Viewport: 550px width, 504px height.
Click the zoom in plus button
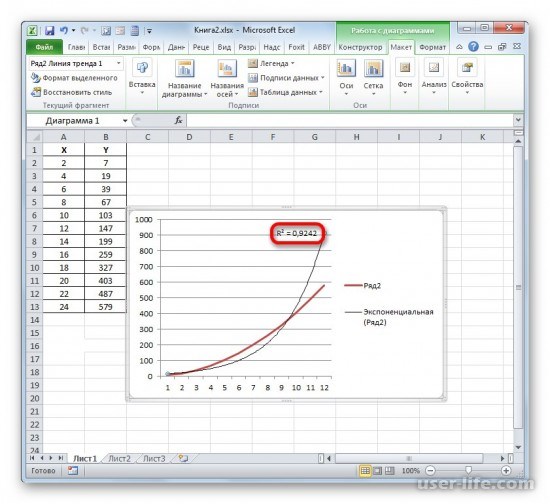pyautogui.click(x=506, y=470)
